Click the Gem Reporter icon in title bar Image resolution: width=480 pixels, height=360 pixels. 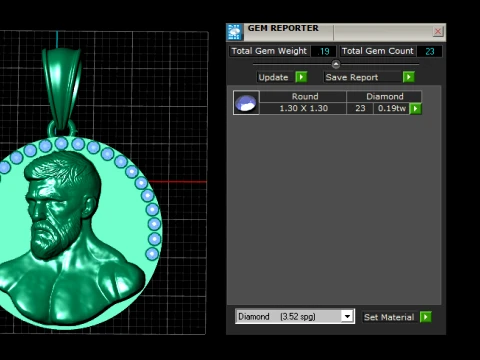coord(235,32)
